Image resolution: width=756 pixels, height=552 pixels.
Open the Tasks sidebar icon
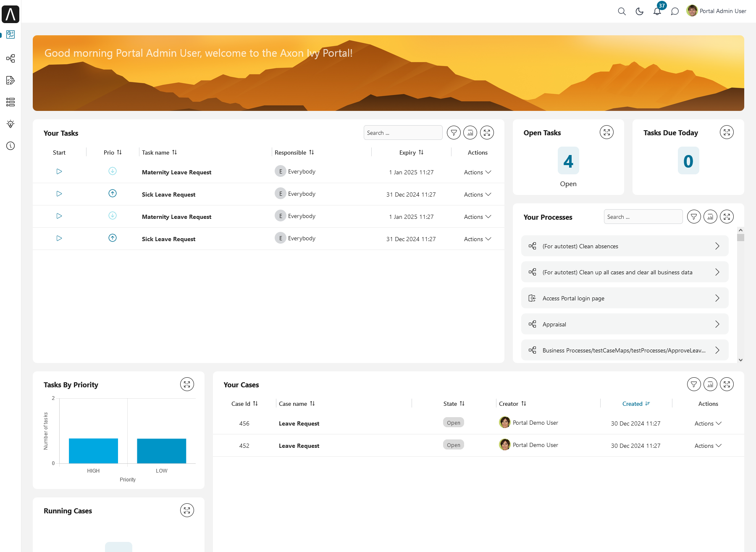(x=10, y=80)
